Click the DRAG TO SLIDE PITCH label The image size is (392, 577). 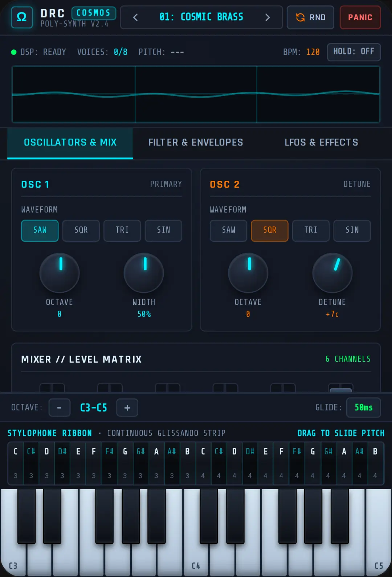[341, 433]
